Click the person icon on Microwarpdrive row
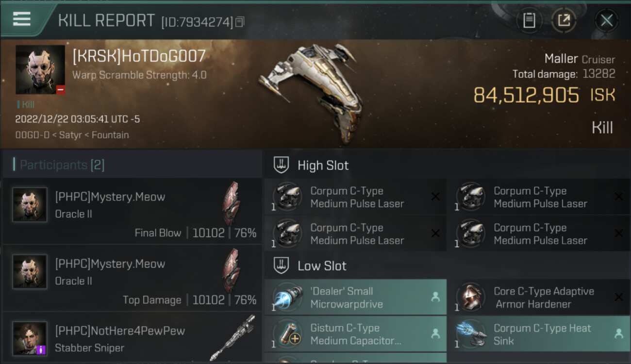The height and width of the screenshot is (364, 631). click(435, 297)
